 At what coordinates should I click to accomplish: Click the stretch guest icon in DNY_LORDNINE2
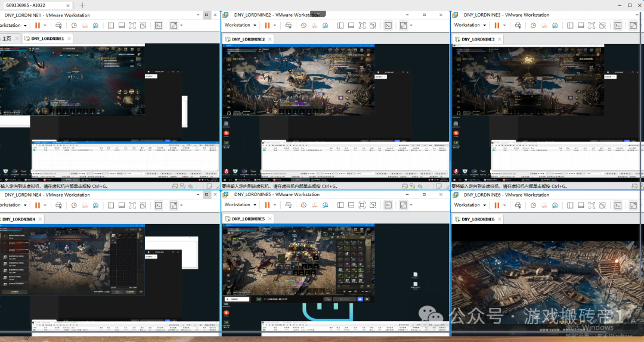tap(403, 26)
